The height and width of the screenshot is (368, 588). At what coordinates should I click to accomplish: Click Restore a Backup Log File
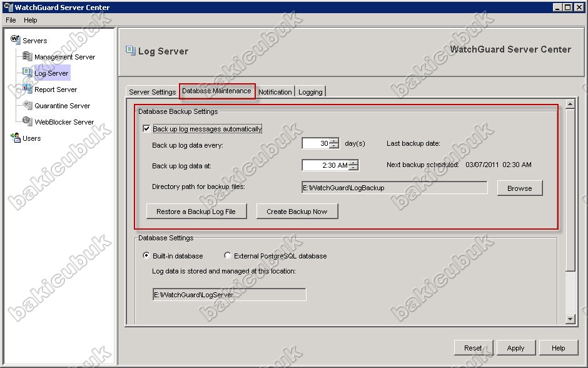(x=196, y=212)
